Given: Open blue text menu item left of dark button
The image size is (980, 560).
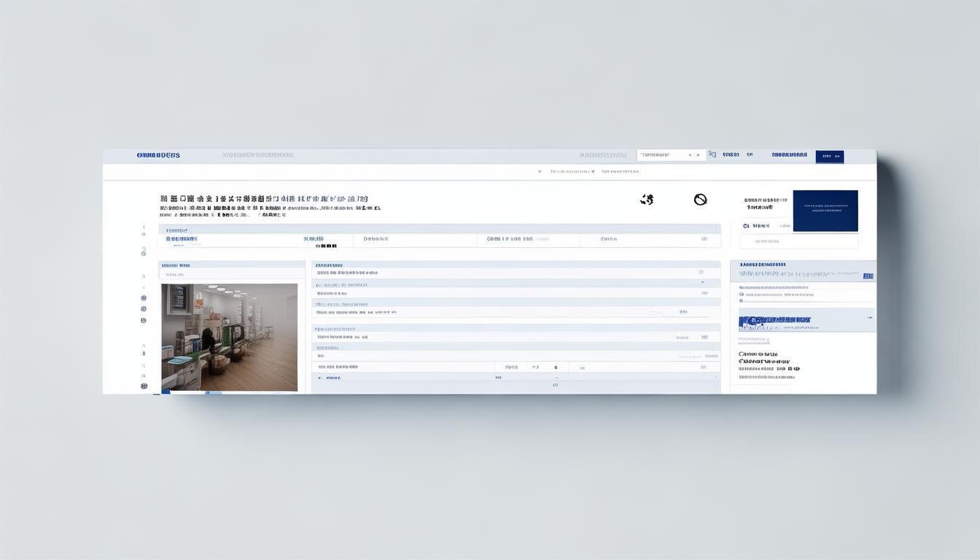Looking at the screenshot, I should 789,155.
